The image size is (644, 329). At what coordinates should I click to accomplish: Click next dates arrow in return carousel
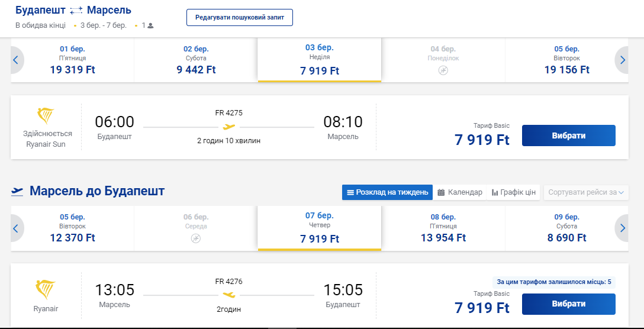coord(622,228)
